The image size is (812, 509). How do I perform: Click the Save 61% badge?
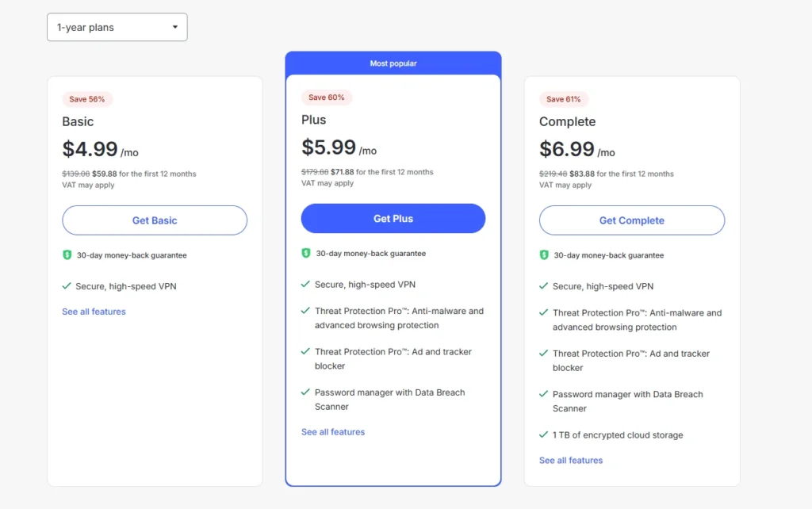click(x=564, y=99)
